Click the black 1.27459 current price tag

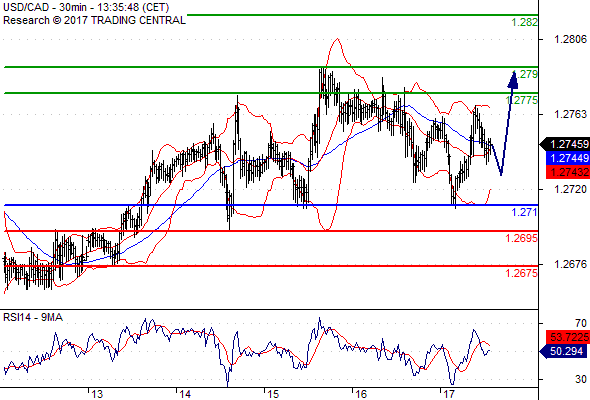click(x=565, y=144)
